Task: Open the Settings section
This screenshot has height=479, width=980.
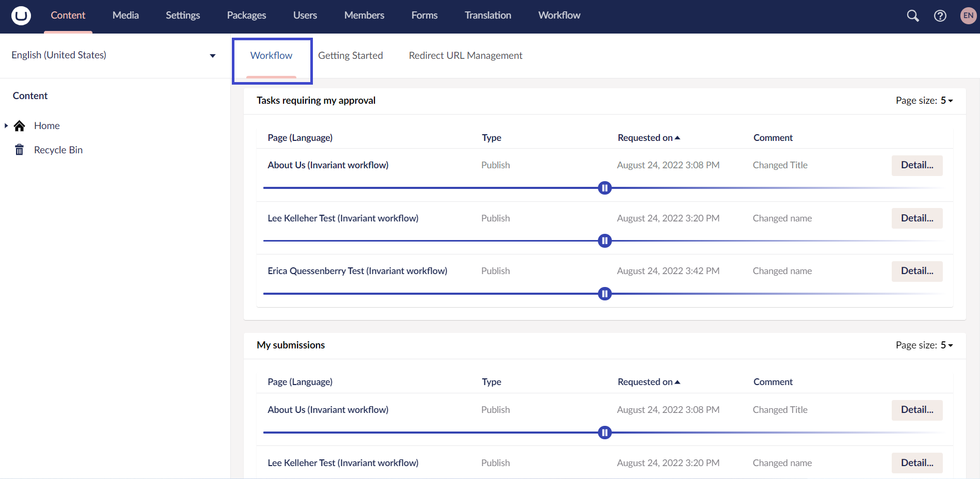Action: [183, 15]
